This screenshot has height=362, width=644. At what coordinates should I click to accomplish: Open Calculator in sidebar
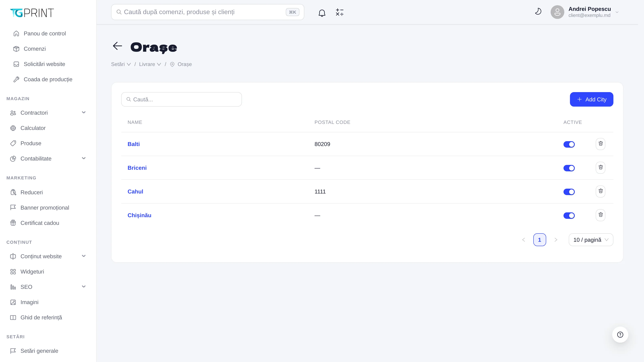33,128
